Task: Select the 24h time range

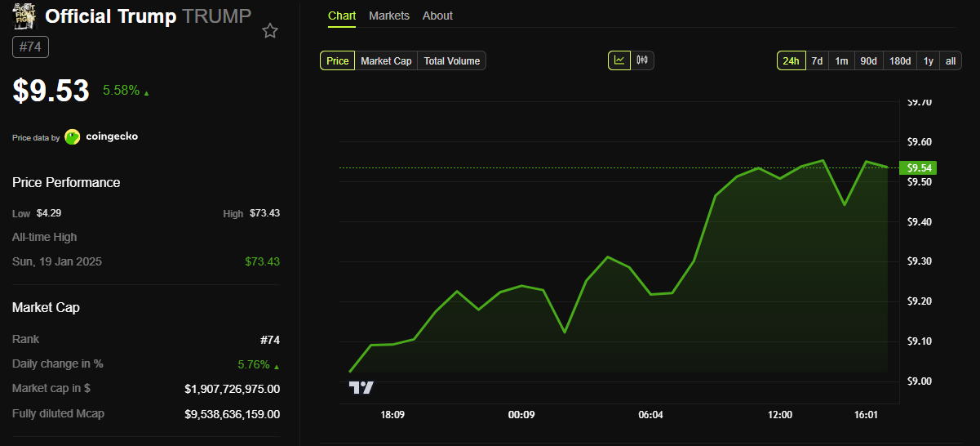Action: point(791,60)
